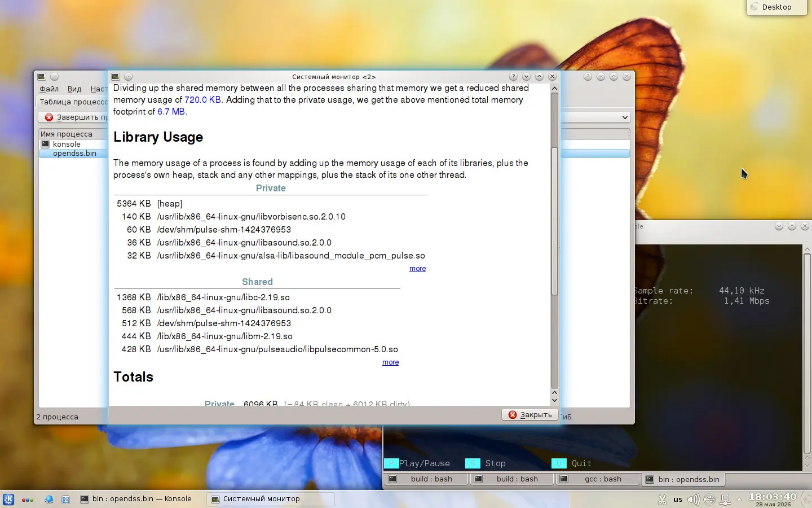Click the 'us' keyboard layout indicator

[678, 500]
